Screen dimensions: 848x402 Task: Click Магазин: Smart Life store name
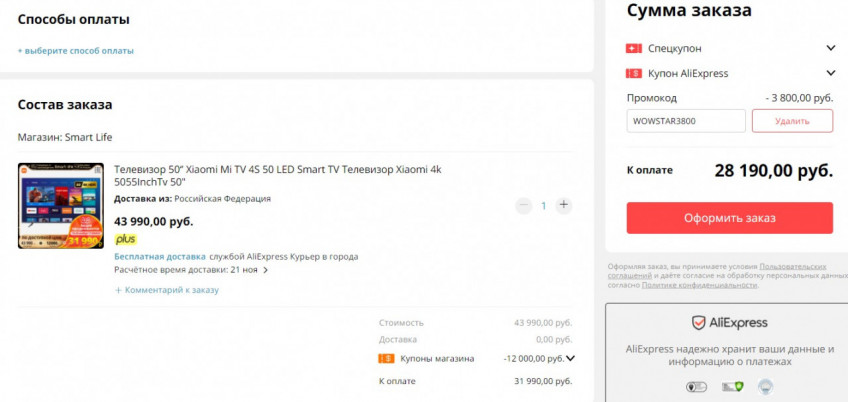point(65,137)
